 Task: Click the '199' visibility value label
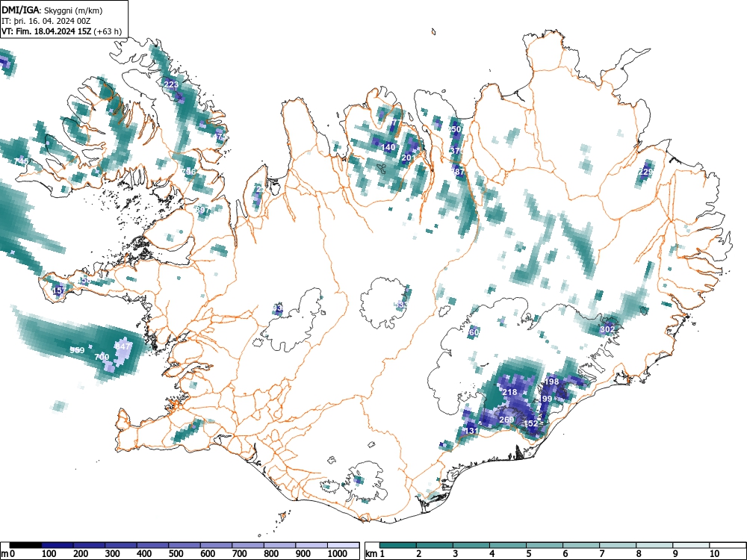point(545,399)
